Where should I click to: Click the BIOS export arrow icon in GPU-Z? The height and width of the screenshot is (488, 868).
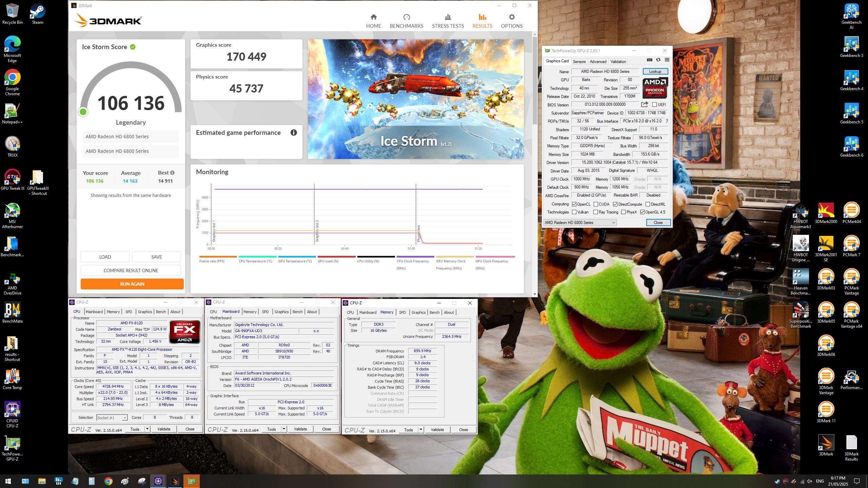click(x=645, y=104)
